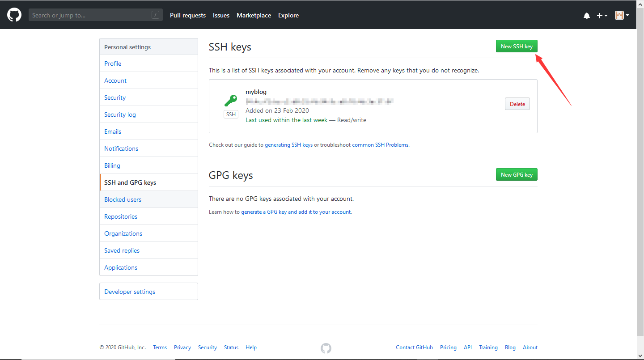Delete the myblog SSH key

pos(517,104)
